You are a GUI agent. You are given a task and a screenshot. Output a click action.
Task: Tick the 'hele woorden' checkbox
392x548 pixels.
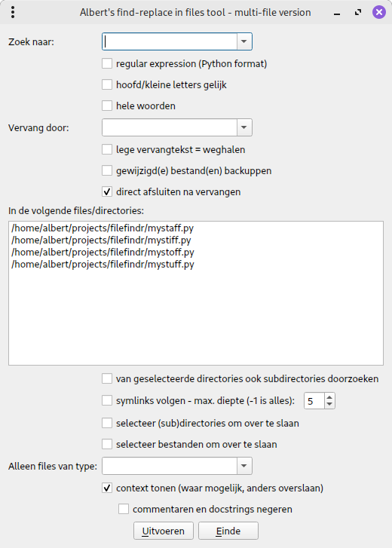(107, 106)
